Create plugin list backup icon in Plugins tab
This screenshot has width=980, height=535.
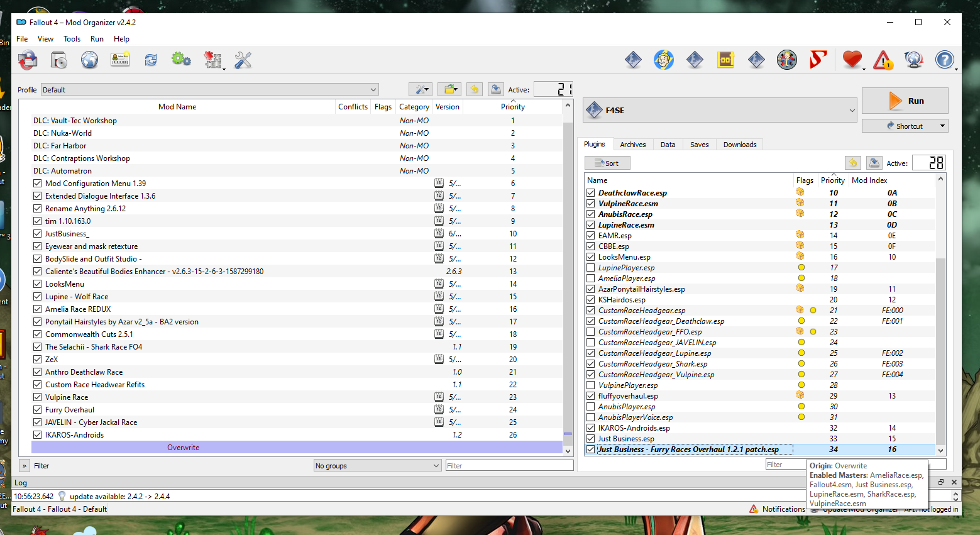click(874, 163)
